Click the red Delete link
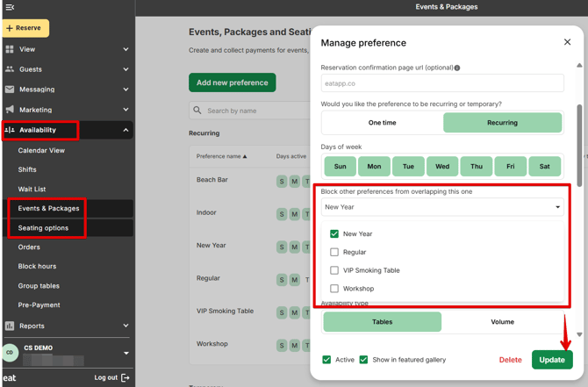588x387 pixels. point(511,360)
